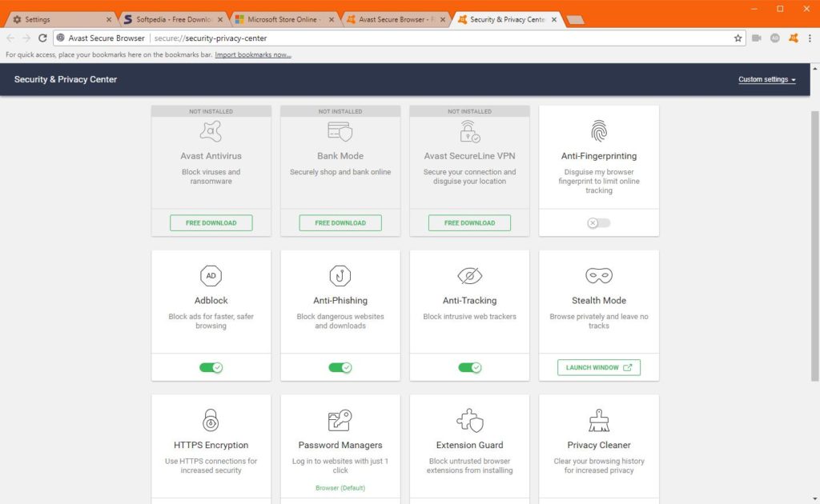Click the Bank Mode card icon
820x504 pixels.
(340, 131)
